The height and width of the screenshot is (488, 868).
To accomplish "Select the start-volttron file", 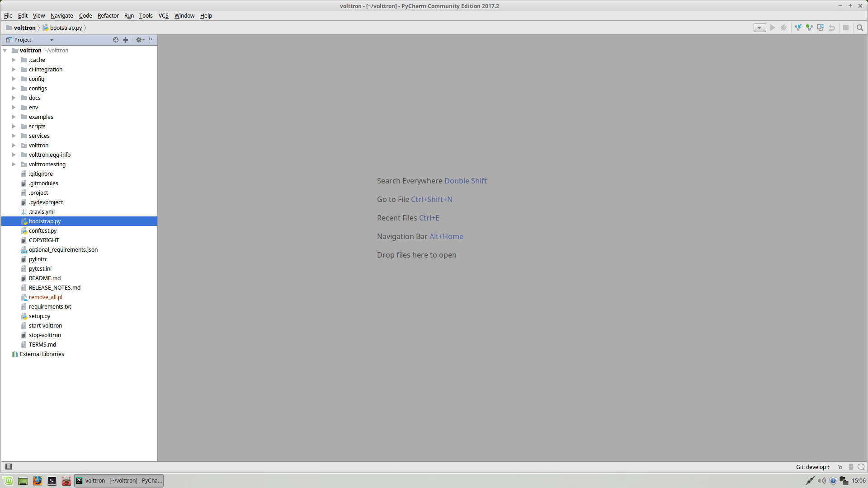I will click(x=45, y=326).
